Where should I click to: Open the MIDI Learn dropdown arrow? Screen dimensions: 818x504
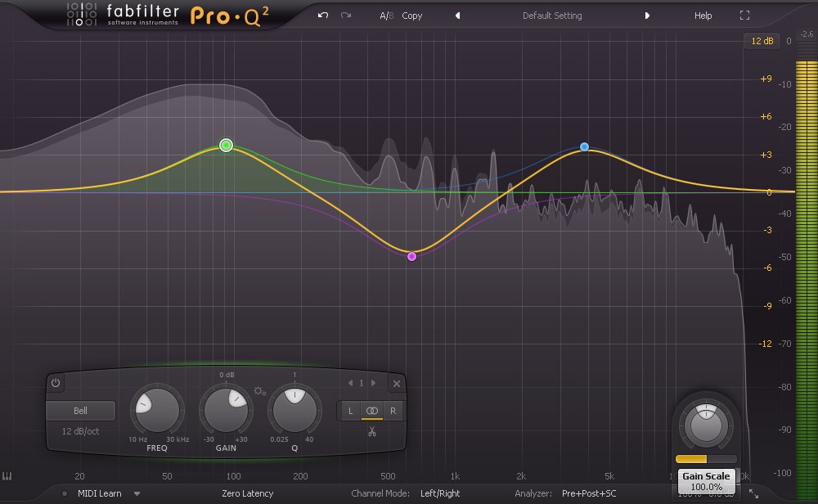coord(137,493)
